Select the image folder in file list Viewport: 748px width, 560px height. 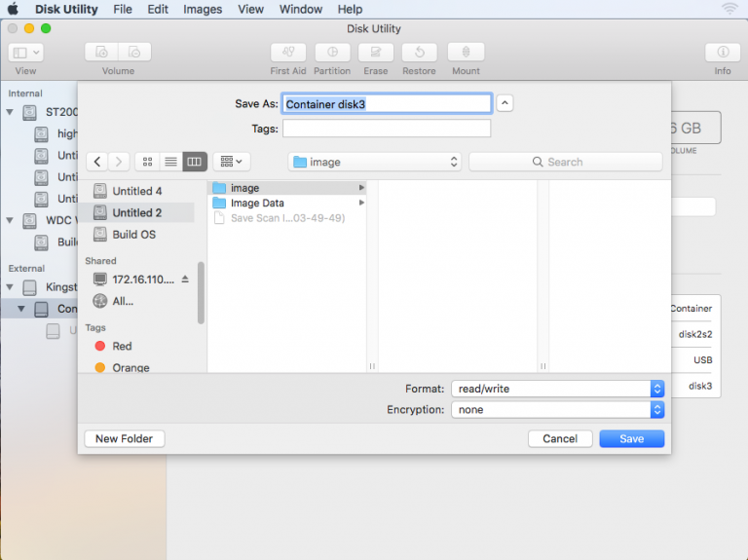[288, 188]
